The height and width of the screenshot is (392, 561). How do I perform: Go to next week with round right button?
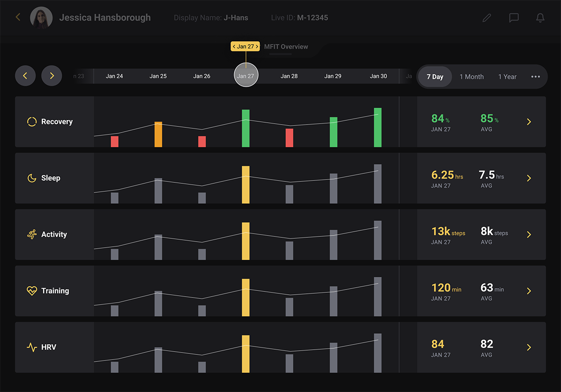coord(52,76)
